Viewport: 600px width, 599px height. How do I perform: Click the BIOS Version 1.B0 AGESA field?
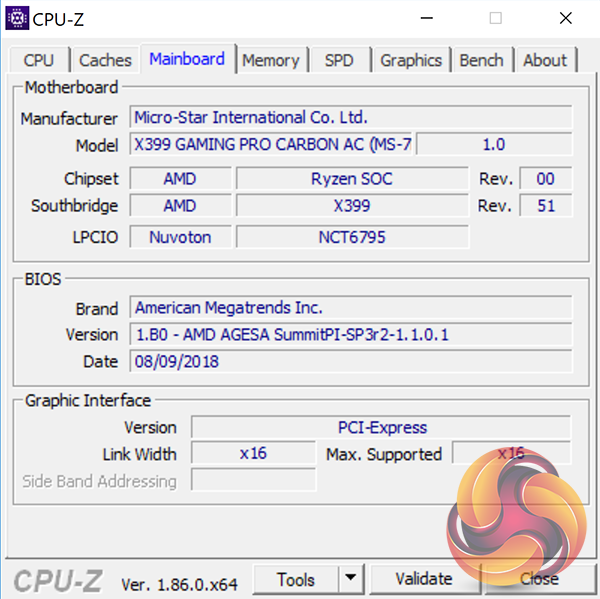pos(351,335)
